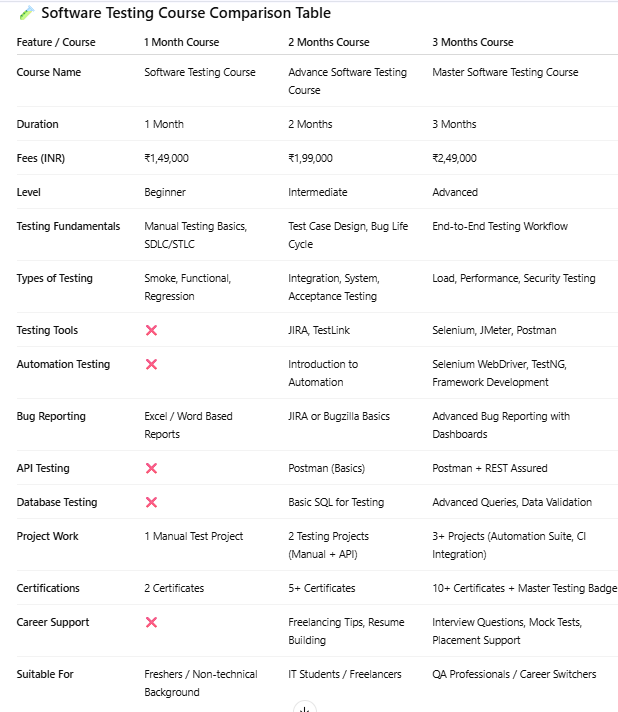Click the red X in API Testing row
The height and width of the screenshot is (712, 618).
tap(151, 468)
